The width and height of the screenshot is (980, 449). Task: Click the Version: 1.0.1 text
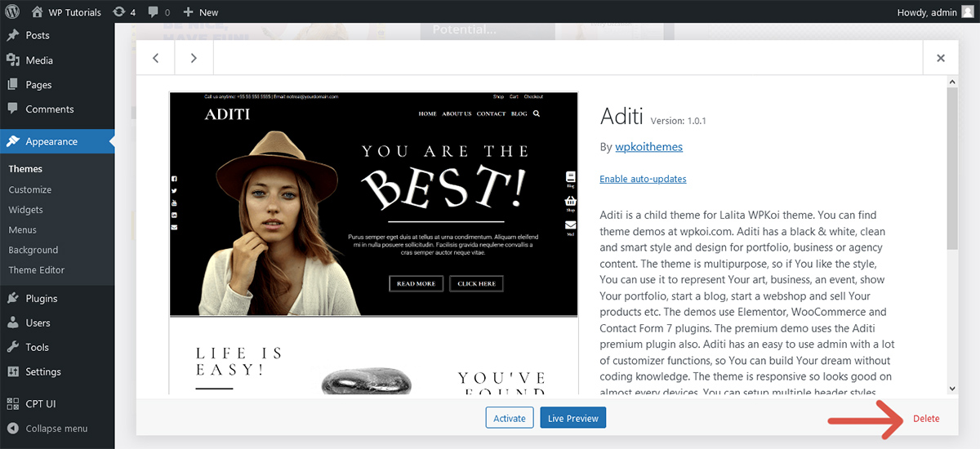click(x=678, y=121)
